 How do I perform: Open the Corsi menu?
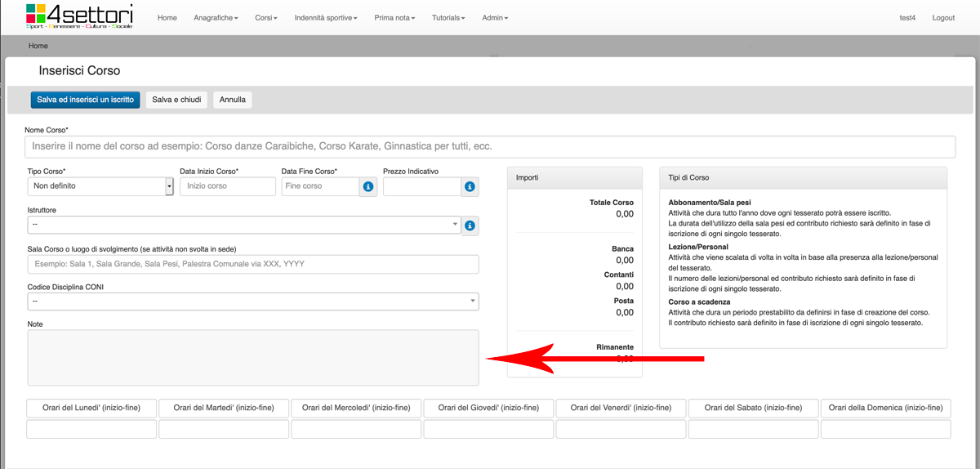pos(266,18)
